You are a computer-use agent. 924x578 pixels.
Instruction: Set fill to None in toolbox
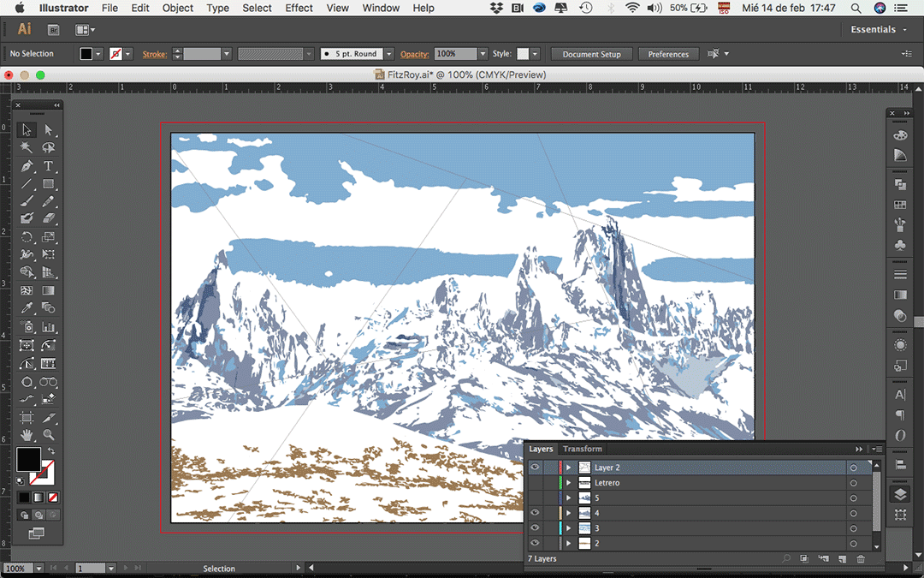coord(52,498)
